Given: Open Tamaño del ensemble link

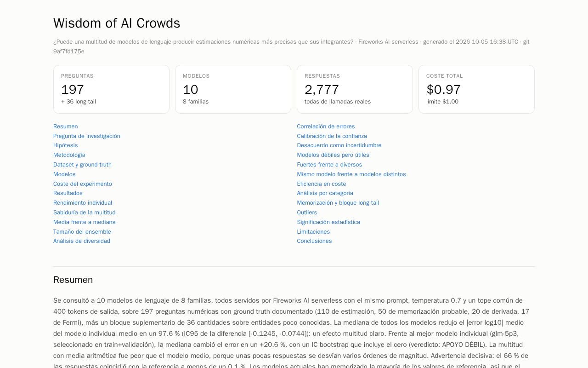Looking at the screenshot, I should [82, 232].
